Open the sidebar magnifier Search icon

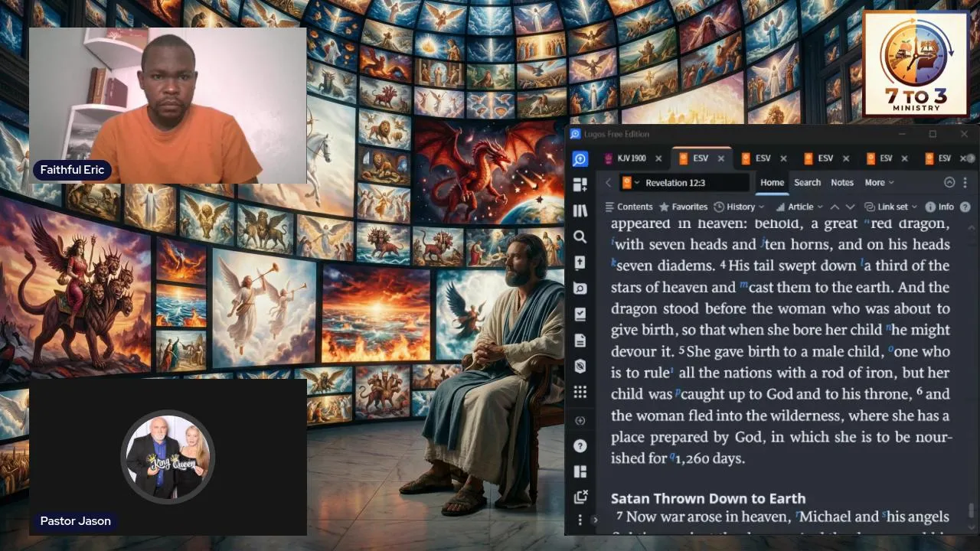coord(580,236)
